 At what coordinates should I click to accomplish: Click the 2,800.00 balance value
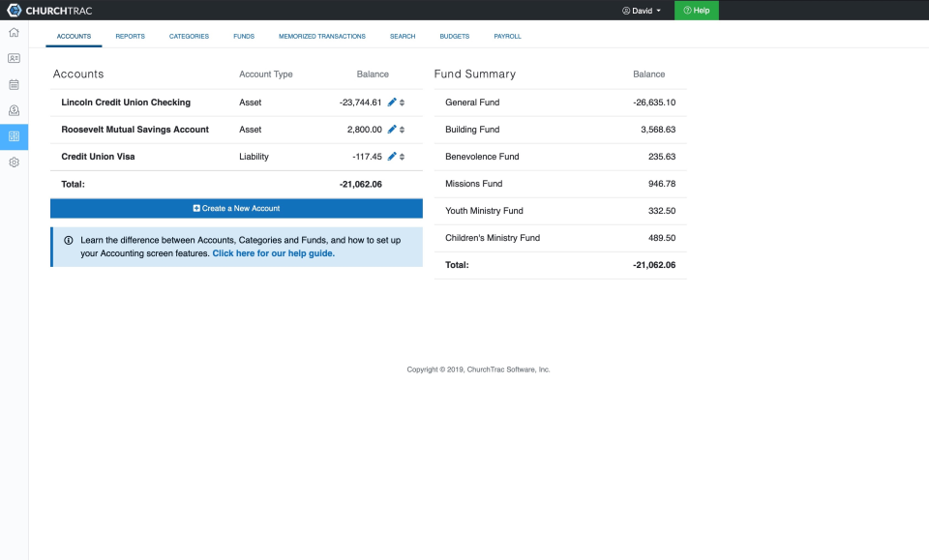point(365,130)
